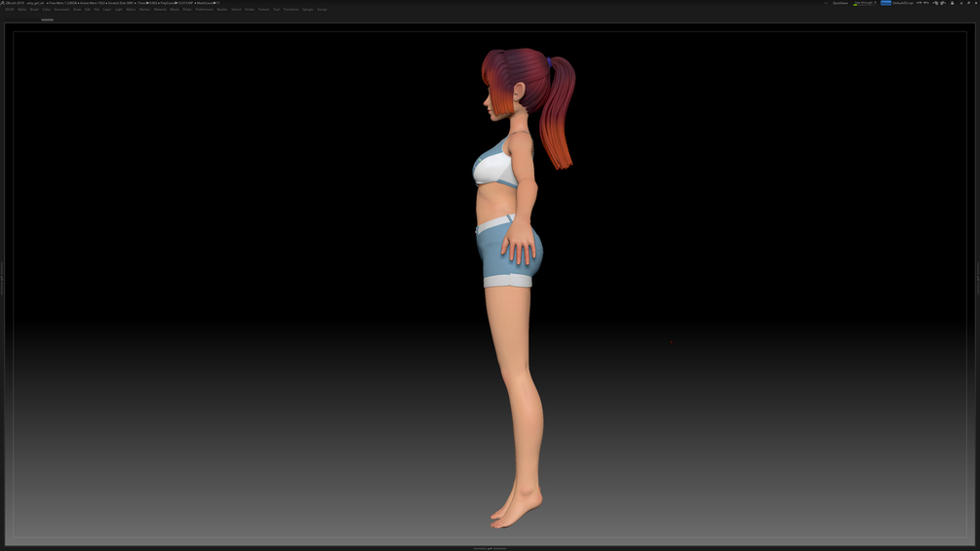Image resolution: width=980 pixels, height=551 pixels.
Task: Click the previous UI colors icon
Action: pyautogui.click(x=935, y=3)
